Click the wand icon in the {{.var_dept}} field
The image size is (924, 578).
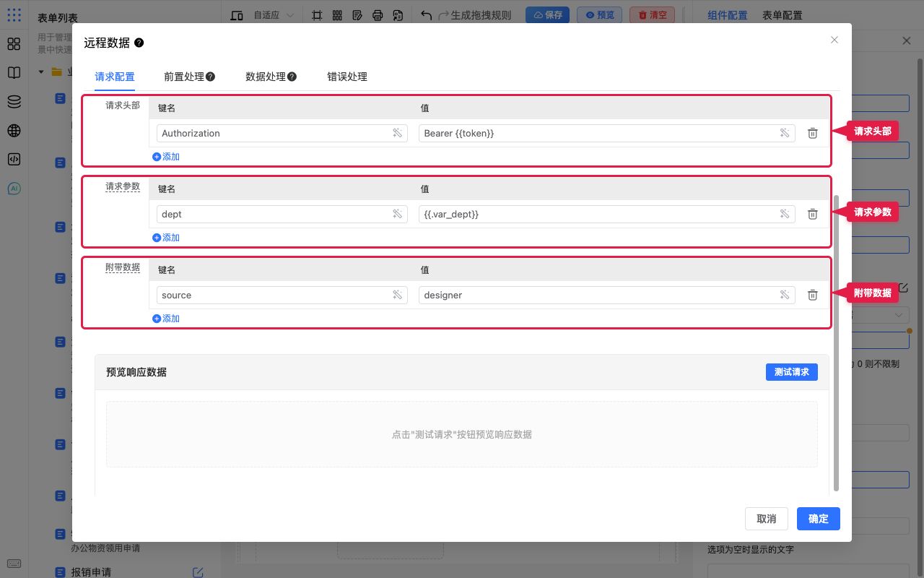[785, 214]
